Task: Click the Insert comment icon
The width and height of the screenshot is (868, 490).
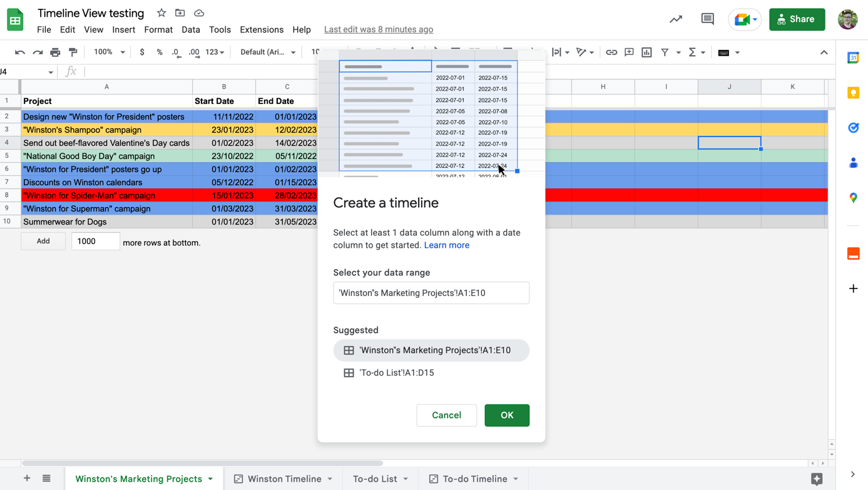Action: click(x=629, y=53)
